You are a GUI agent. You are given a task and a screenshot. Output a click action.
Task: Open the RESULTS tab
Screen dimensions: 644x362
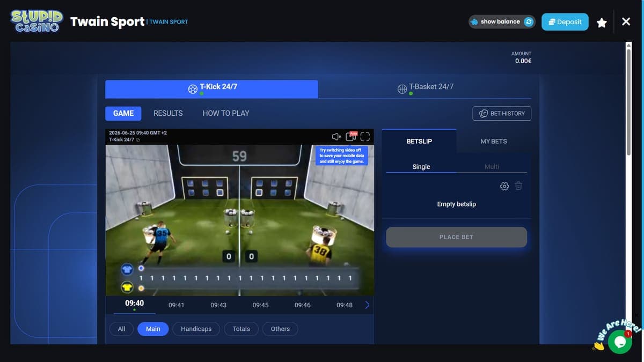coord(168,113)
